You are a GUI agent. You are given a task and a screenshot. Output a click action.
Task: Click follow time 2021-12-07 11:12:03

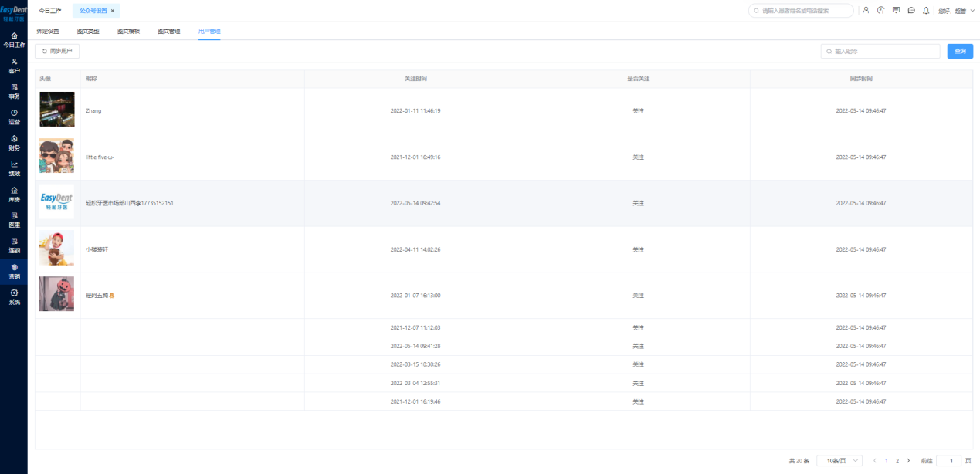click(415, 327)
